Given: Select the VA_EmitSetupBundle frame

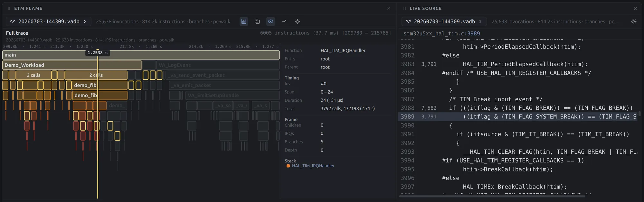Looking at the screenshot, I should [232, 96].
